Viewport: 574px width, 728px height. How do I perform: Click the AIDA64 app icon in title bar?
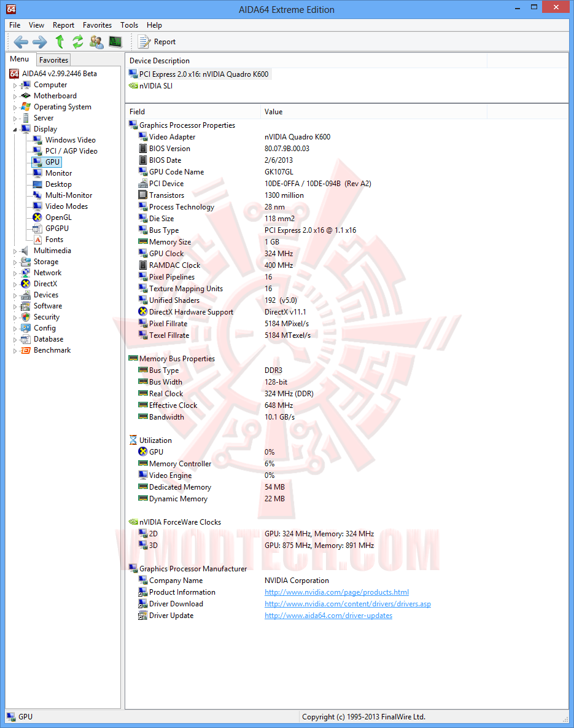click(11, 9)
